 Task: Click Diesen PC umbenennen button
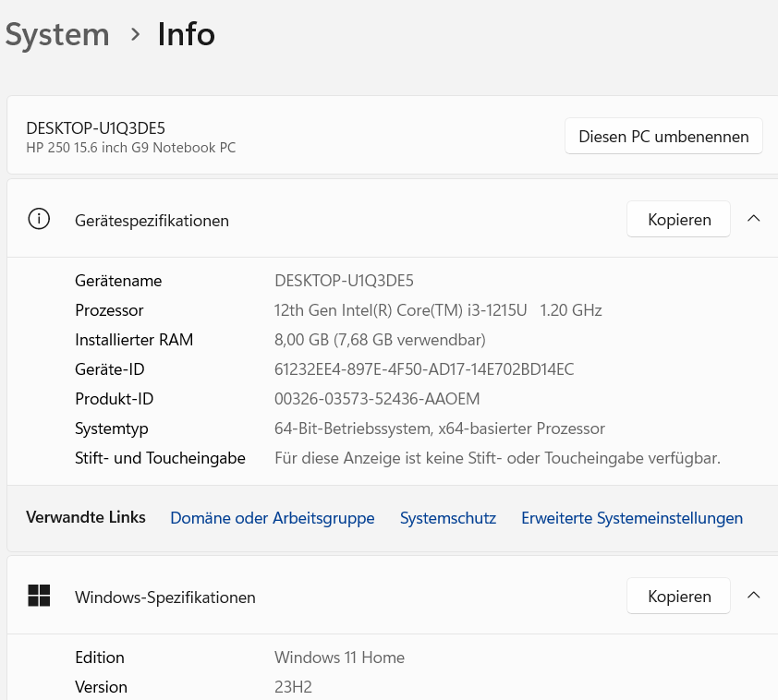(663, 137)
